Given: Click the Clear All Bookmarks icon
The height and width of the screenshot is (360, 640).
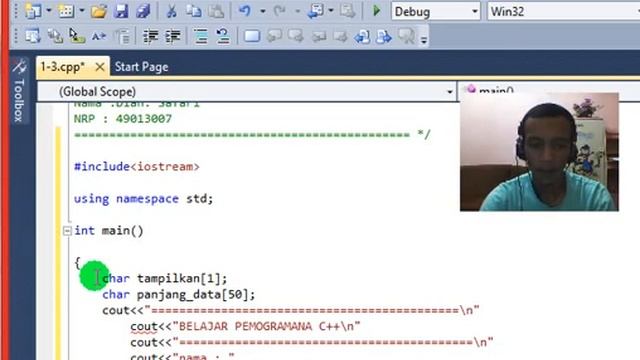Looking at the screenshot, I should pyautogui.click(x=406, y=37).
